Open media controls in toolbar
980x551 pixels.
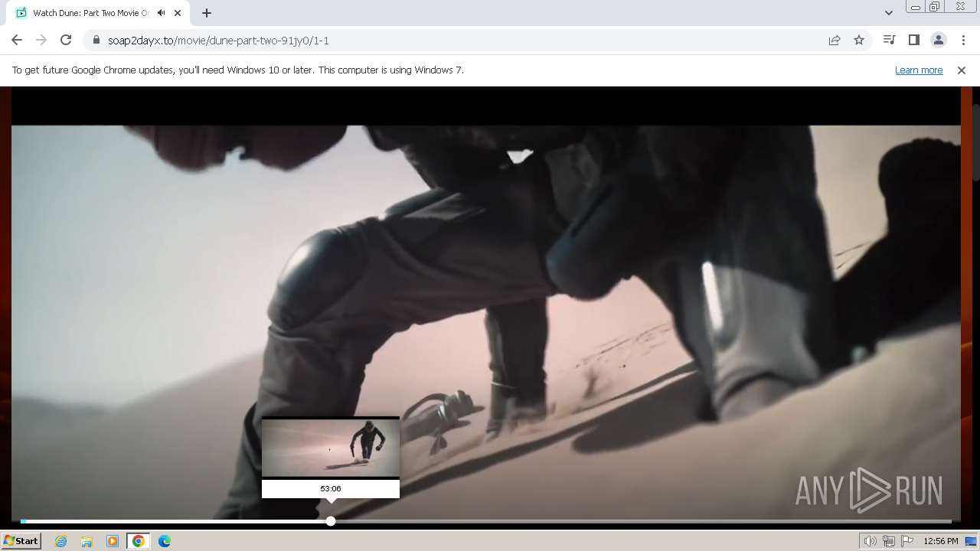pos(889,40)
